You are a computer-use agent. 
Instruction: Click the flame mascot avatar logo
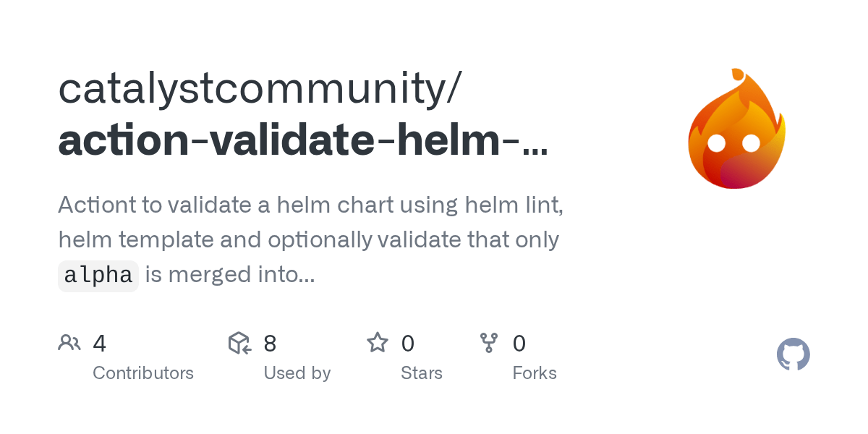coord(736,129)
